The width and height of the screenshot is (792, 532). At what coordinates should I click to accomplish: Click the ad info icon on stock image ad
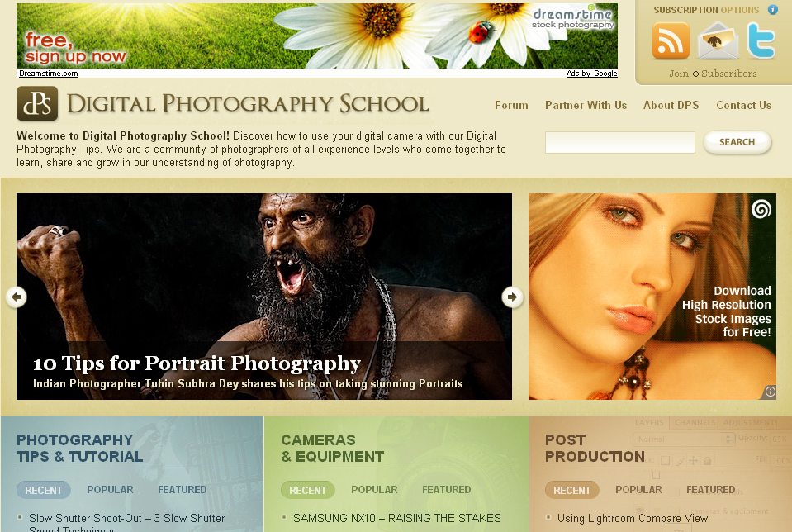(770, 392)
